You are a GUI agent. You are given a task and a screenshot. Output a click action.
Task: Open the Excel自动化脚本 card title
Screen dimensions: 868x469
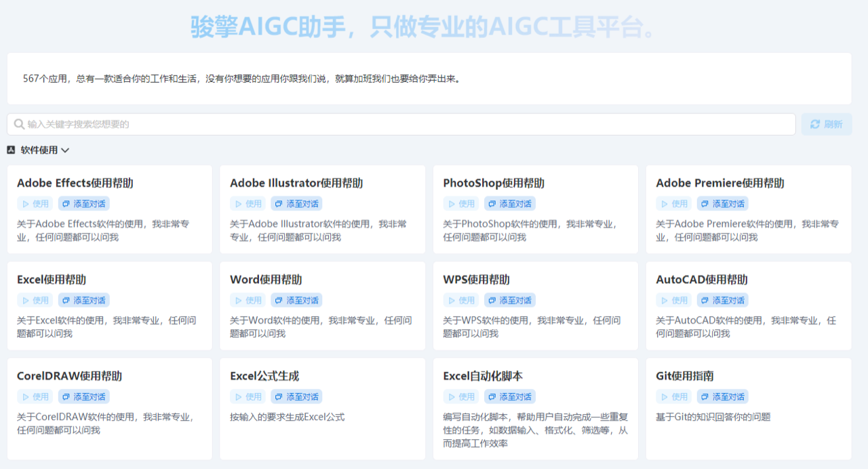click(483, 376)
